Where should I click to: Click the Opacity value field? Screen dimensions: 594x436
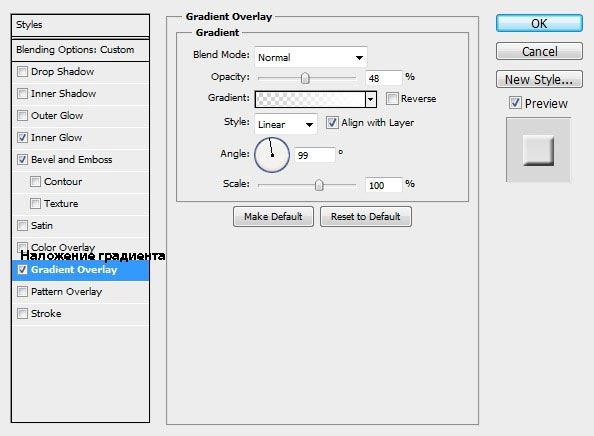(383, 78)
